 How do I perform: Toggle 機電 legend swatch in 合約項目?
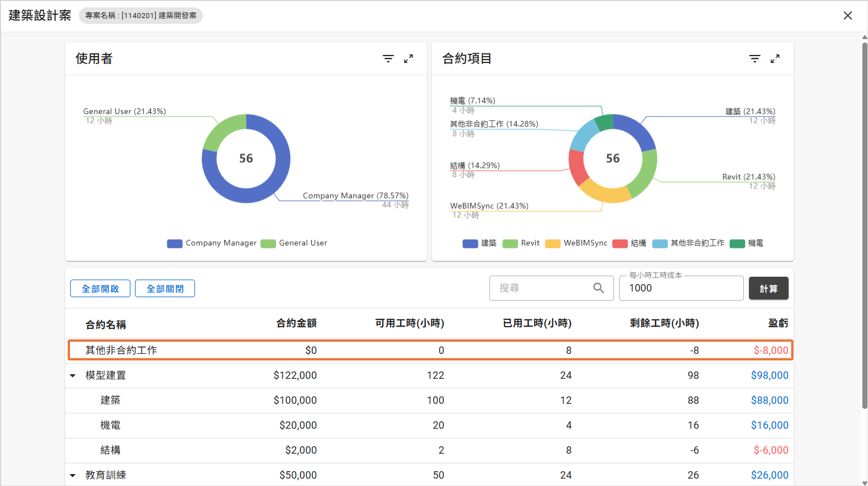[x=737, y=243]
